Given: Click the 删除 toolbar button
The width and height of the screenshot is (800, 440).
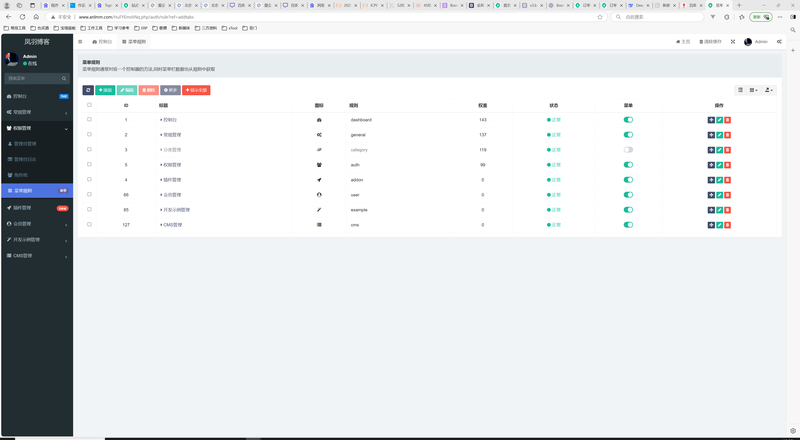Looking at the screenshot, I should (148, 90).
